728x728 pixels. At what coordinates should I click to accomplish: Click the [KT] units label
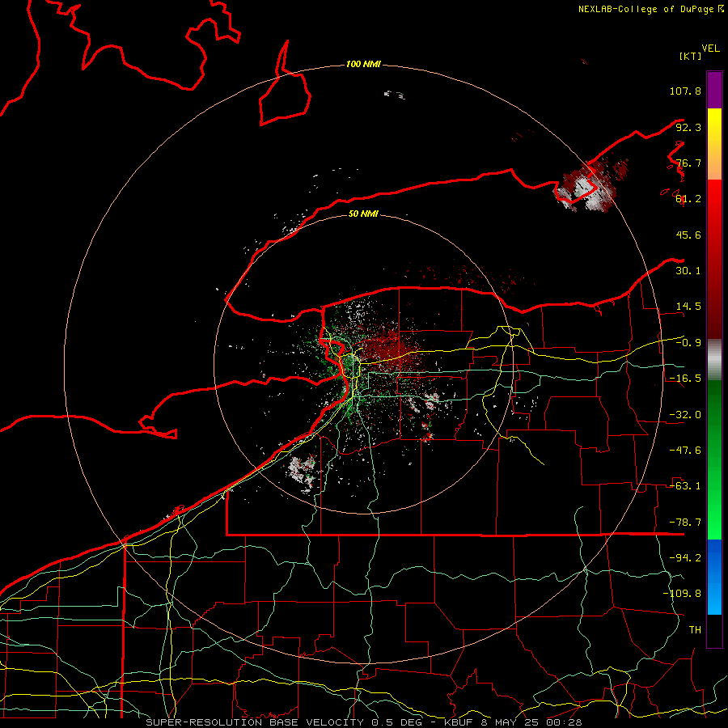click(690, 56)
